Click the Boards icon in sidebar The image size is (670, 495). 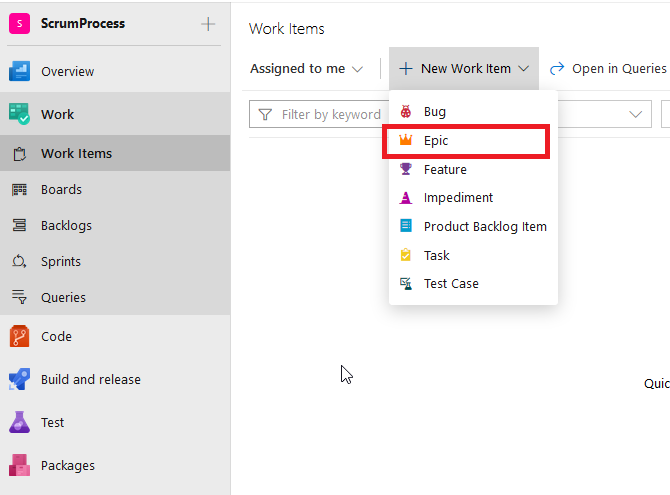19,190
